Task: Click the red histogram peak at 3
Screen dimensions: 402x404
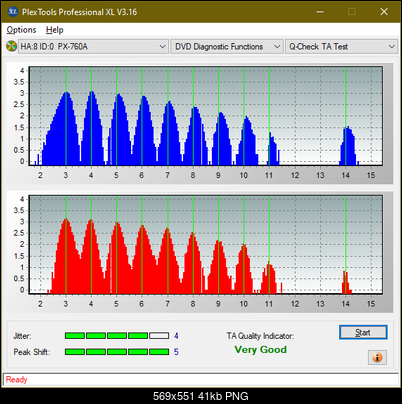Action: point(66,256)
